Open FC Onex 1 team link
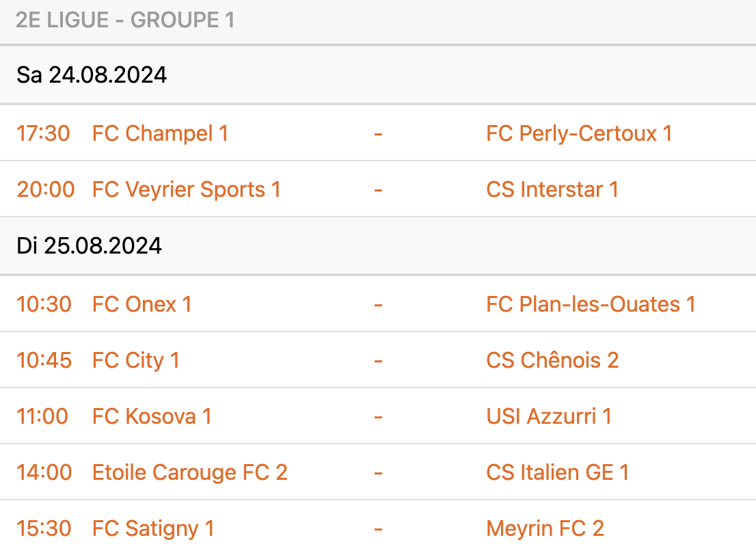Screen dimensions: 756x555 point(141,304)
